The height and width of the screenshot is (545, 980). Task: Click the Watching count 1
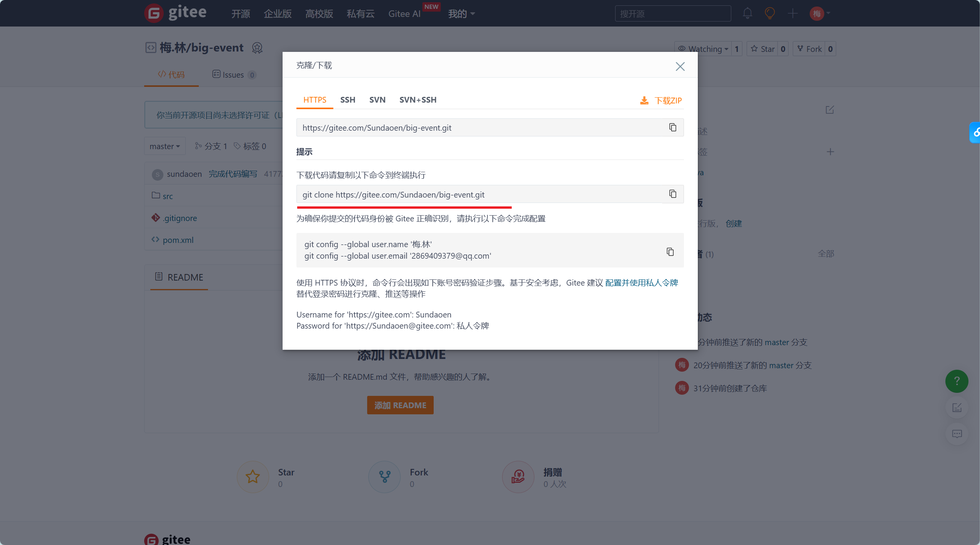pyautogui.click(x=737, y=49)
